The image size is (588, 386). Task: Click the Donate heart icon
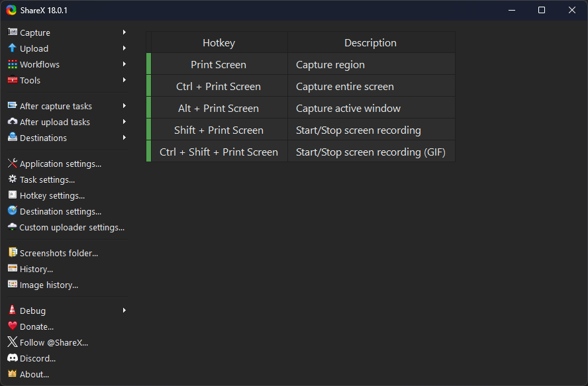tap(11, 326)
